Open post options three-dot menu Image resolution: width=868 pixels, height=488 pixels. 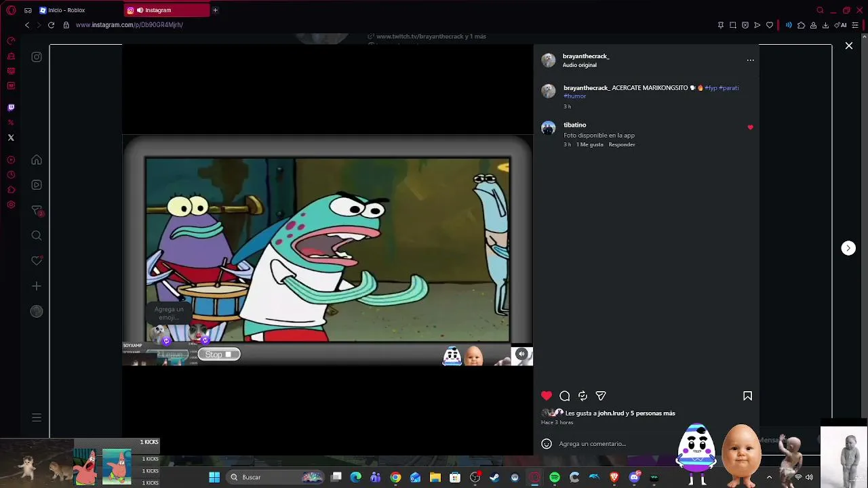pyautogui.click(x=750, y=60)
